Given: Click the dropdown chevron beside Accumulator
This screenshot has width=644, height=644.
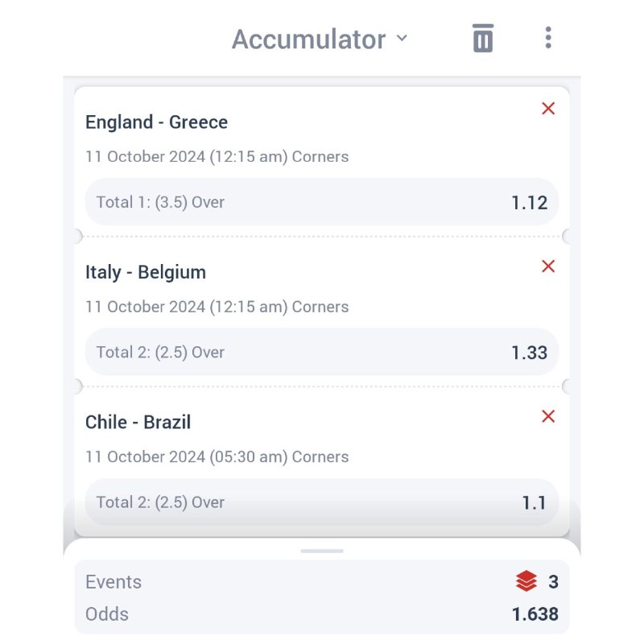Looking at the screenshot, I should click(402, 39).
